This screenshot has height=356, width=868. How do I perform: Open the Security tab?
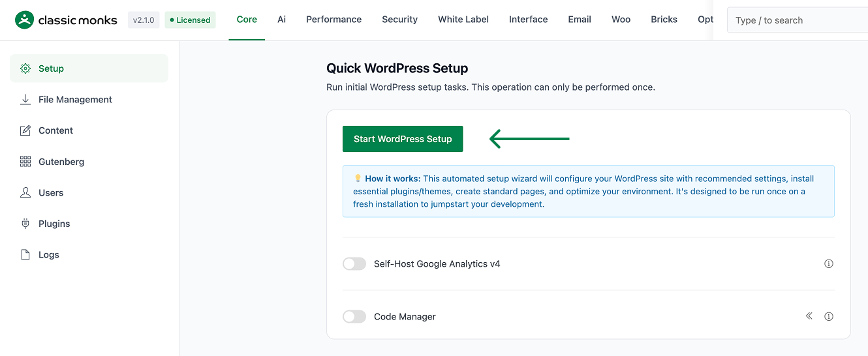click(x=400, y=20)
